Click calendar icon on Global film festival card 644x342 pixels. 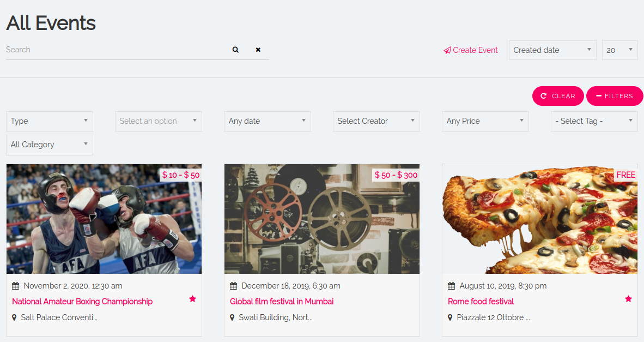point(234,286)
